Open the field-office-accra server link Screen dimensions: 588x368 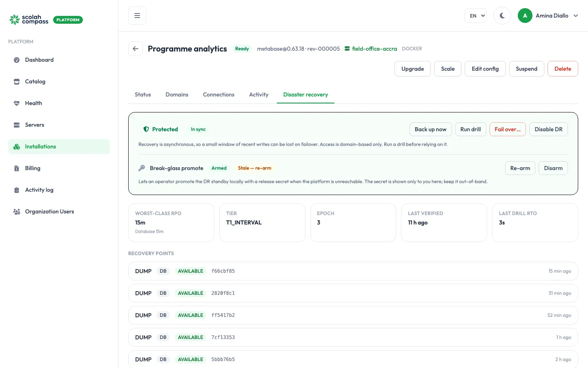374,49
